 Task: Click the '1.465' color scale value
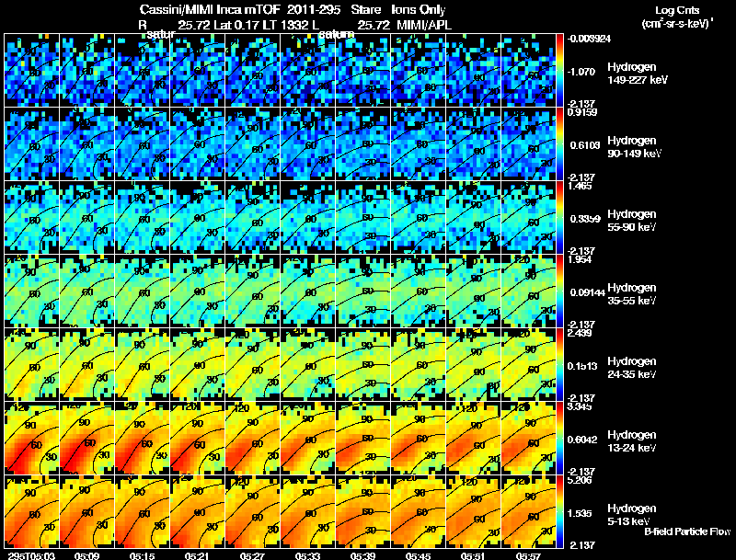(580, 186)
